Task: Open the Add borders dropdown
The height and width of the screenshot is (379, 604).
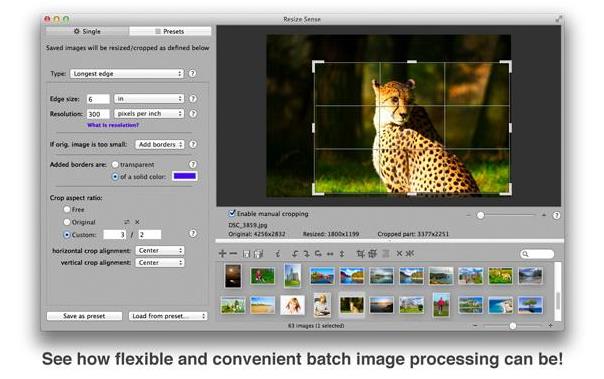Action: (x=159, y=144)
